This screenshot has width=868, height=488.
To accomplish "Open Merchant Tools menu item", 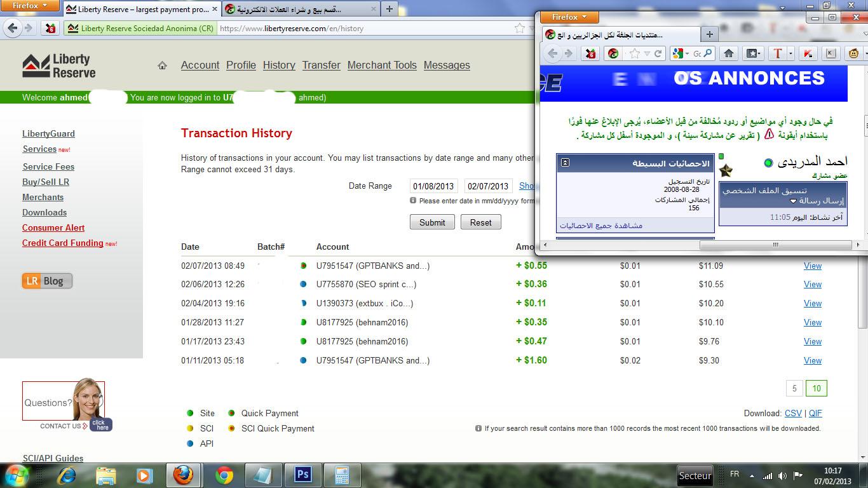I will tap(382, 65).
